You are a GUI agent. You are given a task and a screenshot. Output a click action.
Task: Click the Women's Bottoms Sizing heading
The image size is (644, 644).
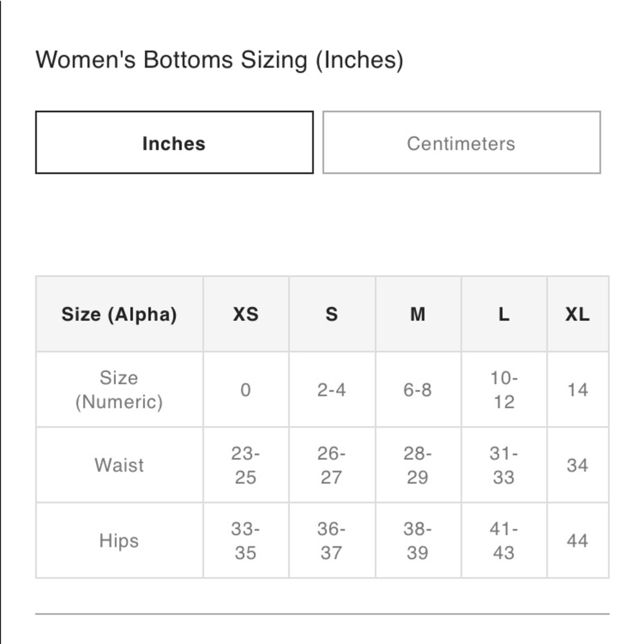[x=220, y=60]
